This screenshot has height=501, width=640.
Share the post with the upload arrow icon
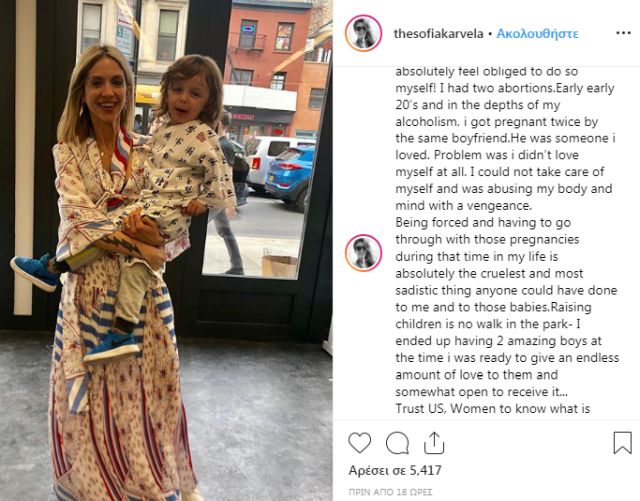[434, 443]
